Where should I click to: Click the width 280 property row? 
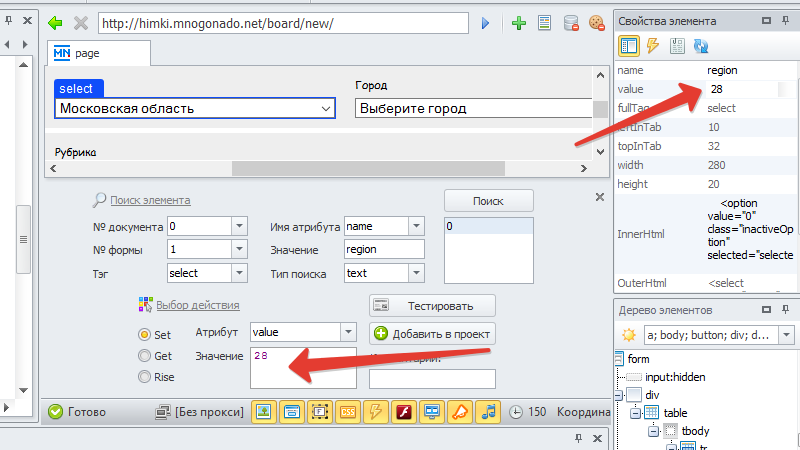point(706,165)
